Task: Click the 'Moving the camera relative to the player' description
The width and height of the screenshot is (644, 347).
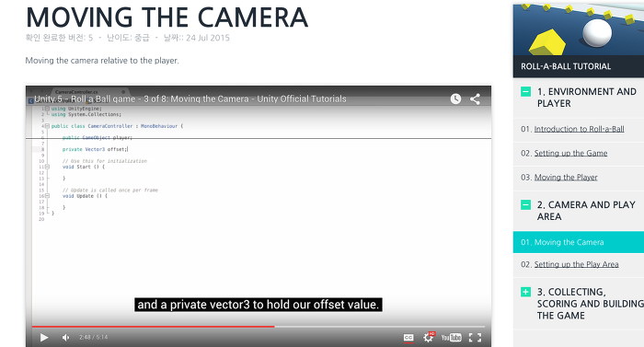Action: pos(102,61)
